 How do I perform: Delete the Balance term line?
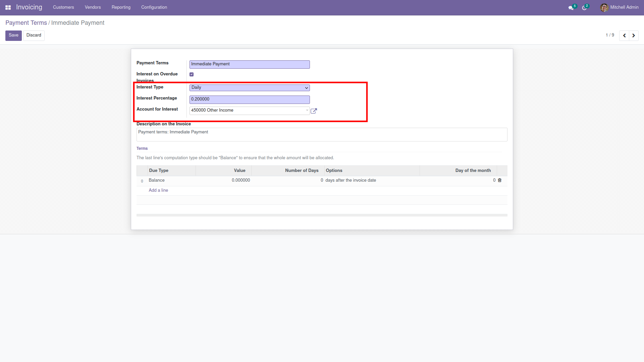(499, 180)
